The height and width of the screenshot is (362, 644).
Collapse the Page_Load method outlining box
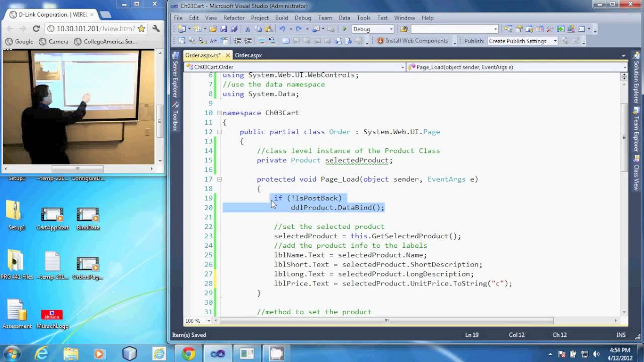tap(219, 179)
